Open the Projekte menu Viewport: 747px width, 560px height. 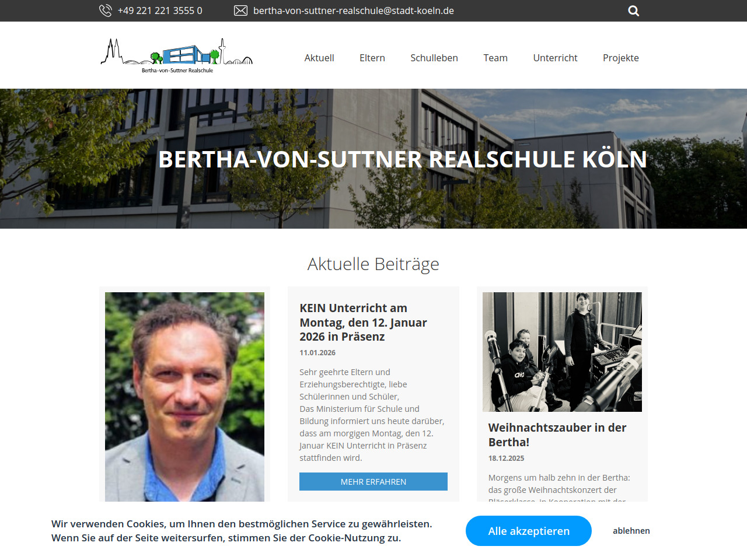point(621,58)
